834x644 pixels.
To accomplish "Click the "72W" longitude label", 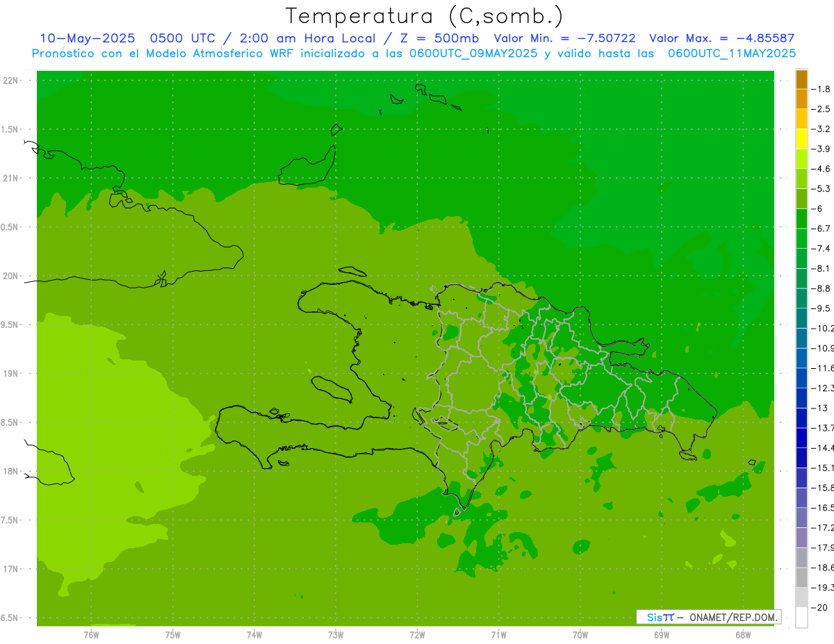I will tap(418, 634).
